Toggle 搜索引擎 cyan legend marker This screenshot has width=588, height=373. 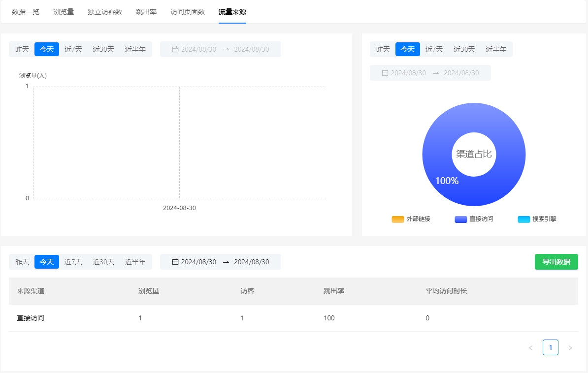pyautogui.click(x=523, y=219)
